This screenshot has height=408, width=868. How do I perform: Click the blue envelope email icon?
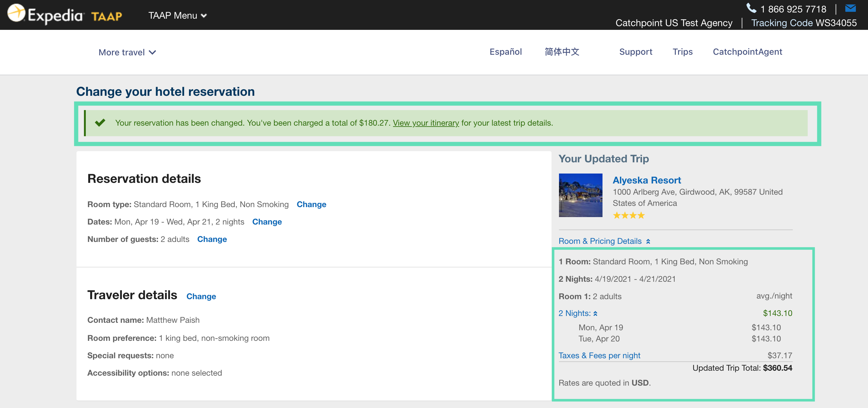pos(851,8)
